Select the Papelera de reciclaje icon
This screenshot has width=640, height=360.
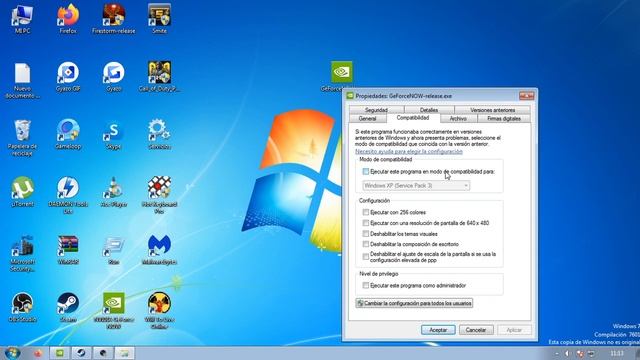[x=22, y=138]
